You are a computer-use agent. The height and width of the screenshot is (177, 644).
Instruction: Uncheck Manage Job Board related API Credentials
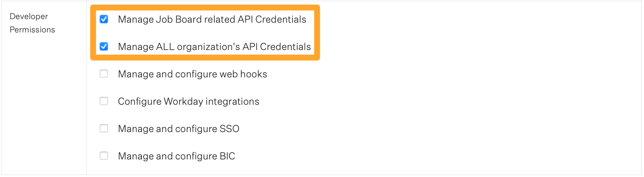point(104,19)
